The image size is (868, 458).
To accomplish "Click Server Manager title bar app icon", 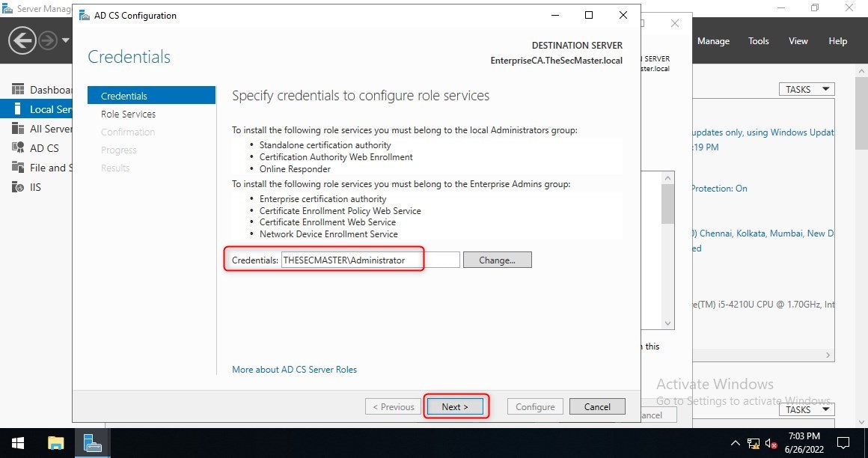I will (x=7, y=9).
